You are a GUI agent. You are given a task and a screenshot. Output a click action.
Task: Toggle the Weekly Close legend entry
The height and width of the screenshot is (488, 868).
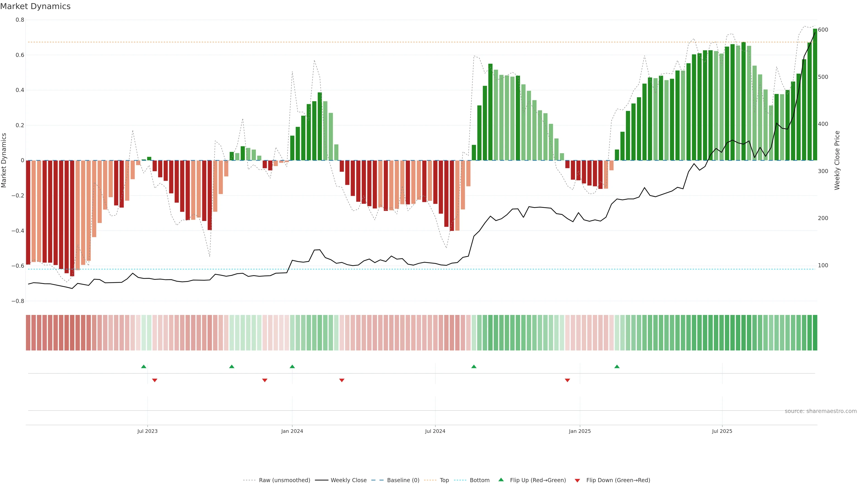[348, 480]
